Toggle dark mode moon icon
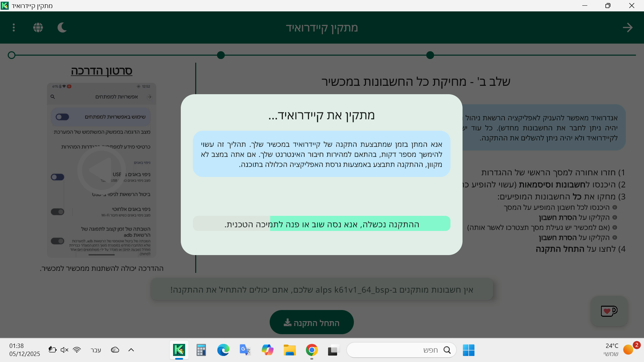The image size is (644, 362). click(62, 27)
